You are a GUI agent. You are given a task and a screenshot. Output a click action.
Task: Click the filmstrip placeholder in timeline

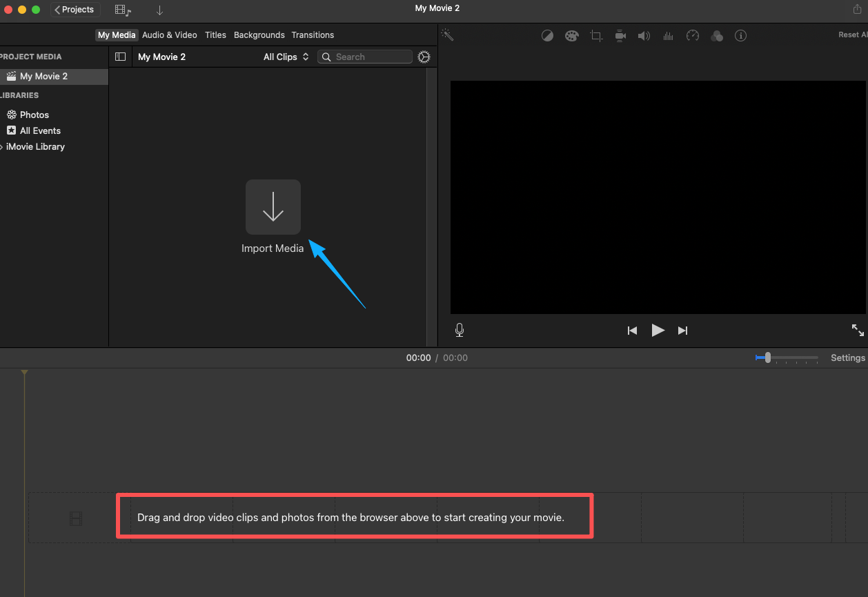pyautogui.click(x=76, y=518)
